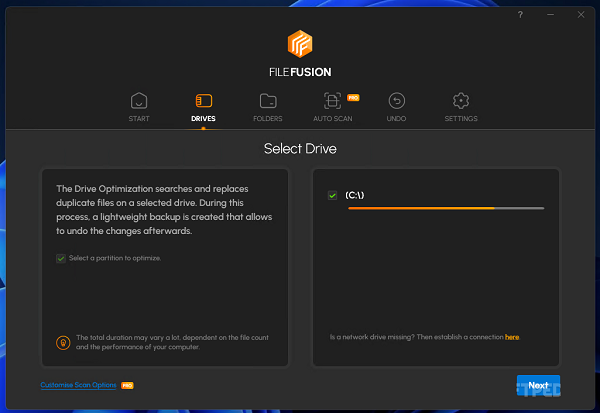
Task: Click the Drive Optimization description paragraph
Action: coord(164,210)
